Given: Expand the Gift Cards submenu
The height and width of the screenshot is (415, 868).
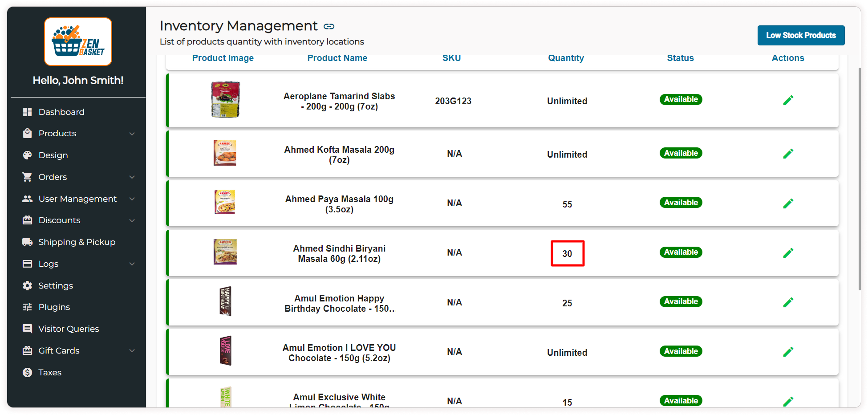Looking at the screenshot, I should click(x=132, y=351).
